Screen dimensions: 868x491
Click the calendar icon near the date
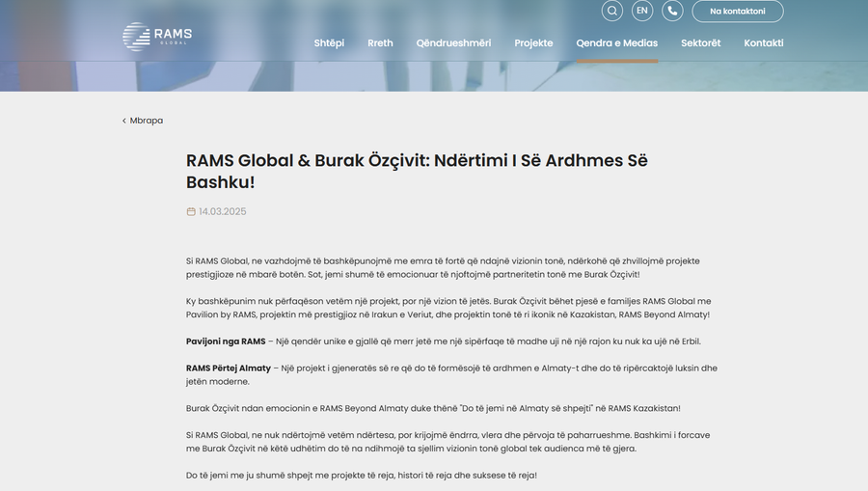191,211
